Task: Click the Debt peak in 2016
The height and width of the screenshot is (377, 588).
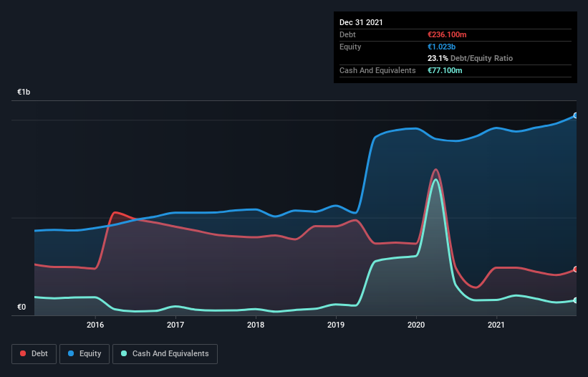Action: point(115,213)
